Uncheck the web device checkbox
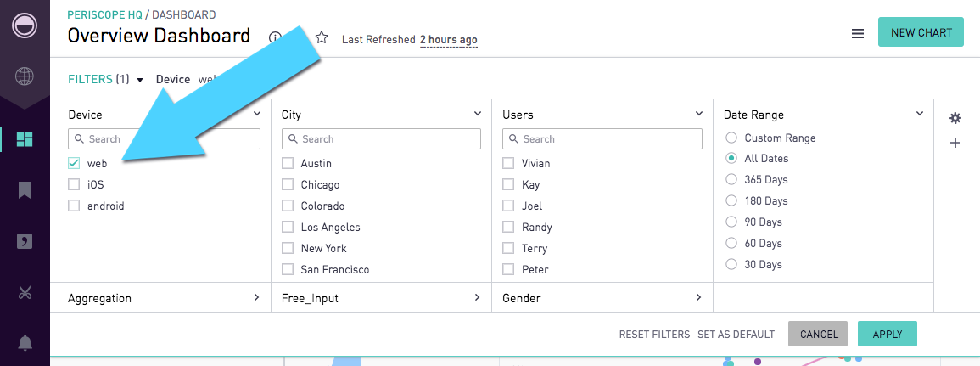 click(74, 163)
